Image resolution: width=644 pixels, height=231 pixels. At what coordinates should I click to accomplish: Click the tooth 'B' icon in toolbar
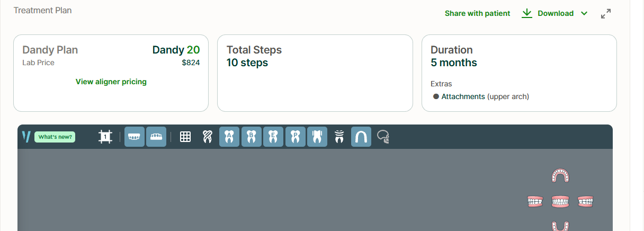click(252, 137)
